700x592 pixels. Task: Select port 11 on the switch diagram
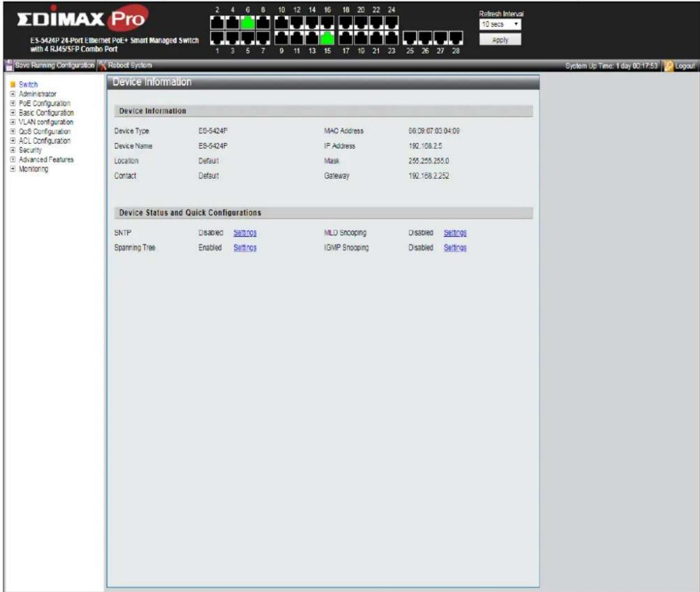pyautogui.click(x=297, y=38)
